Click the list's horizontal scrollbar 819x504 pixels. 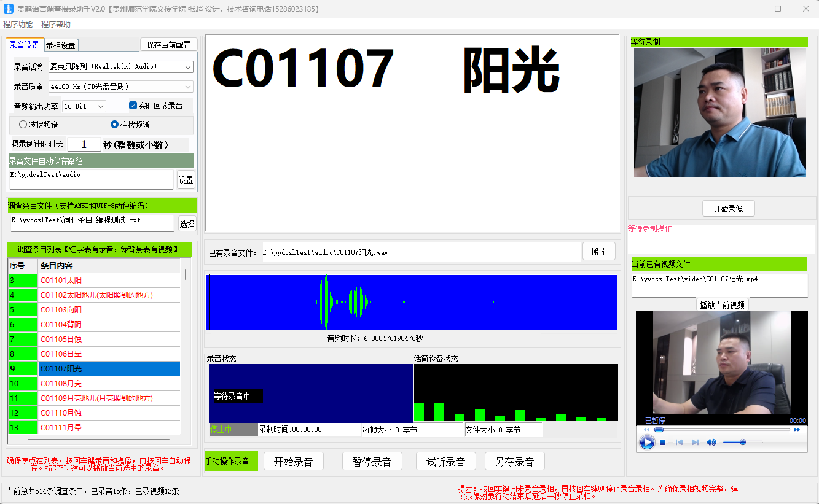tap(98, 440)
